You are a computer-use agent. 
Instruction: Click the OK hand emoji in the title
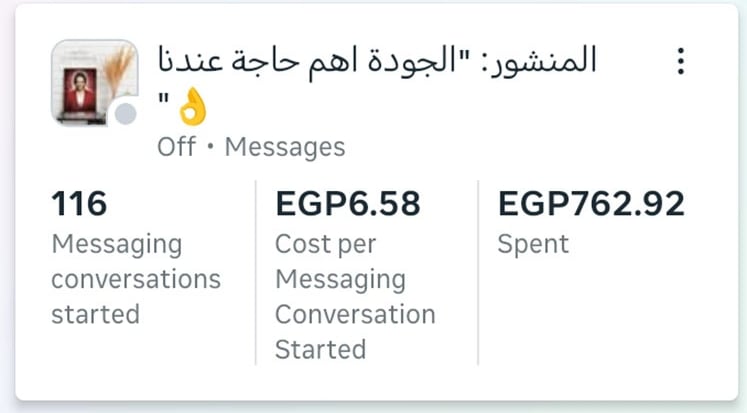click(x=191, y=106)
